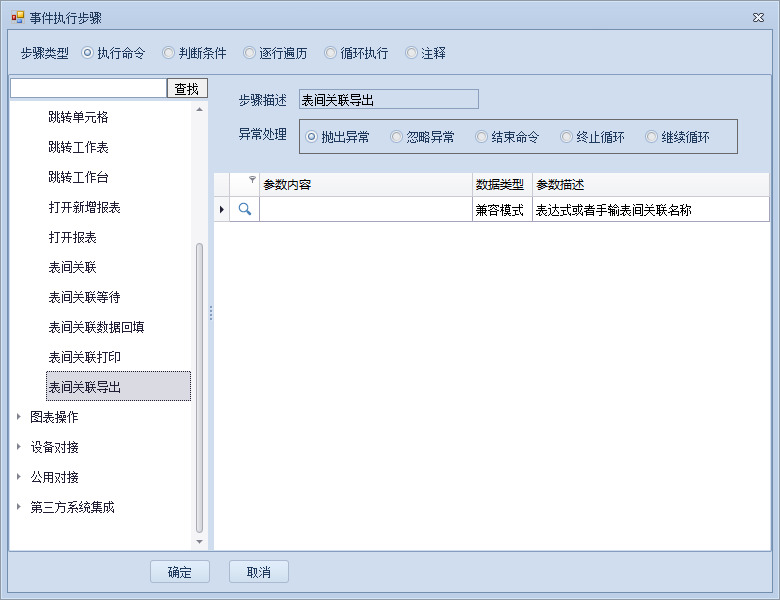Select 表间关联打印 in the tree
780x600 pixels.
(85, 357)
